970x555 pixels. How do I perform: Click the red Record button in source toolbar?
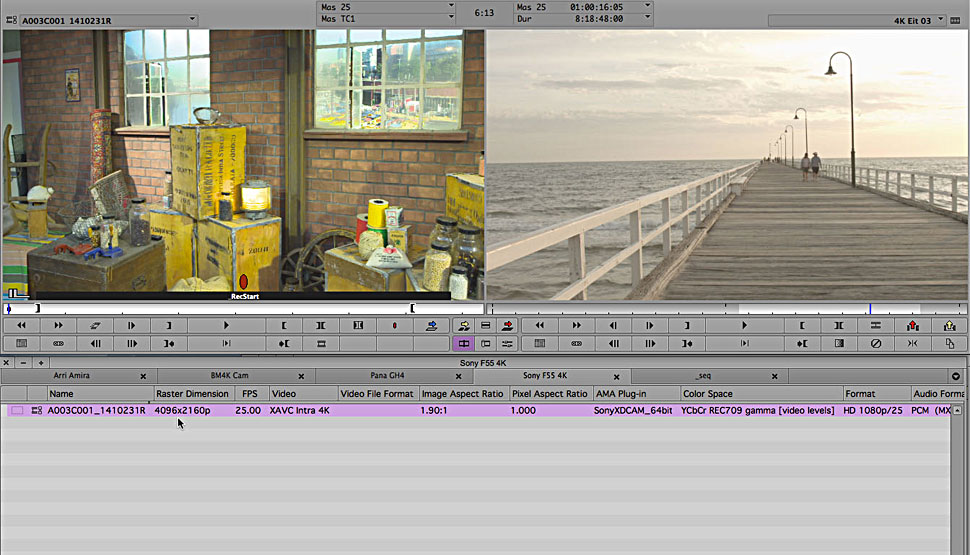click(394, 326)
